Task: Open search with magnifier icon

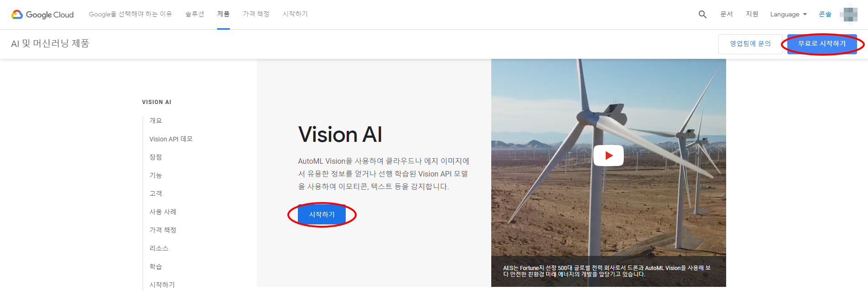Action: click(x=702, y=15)
